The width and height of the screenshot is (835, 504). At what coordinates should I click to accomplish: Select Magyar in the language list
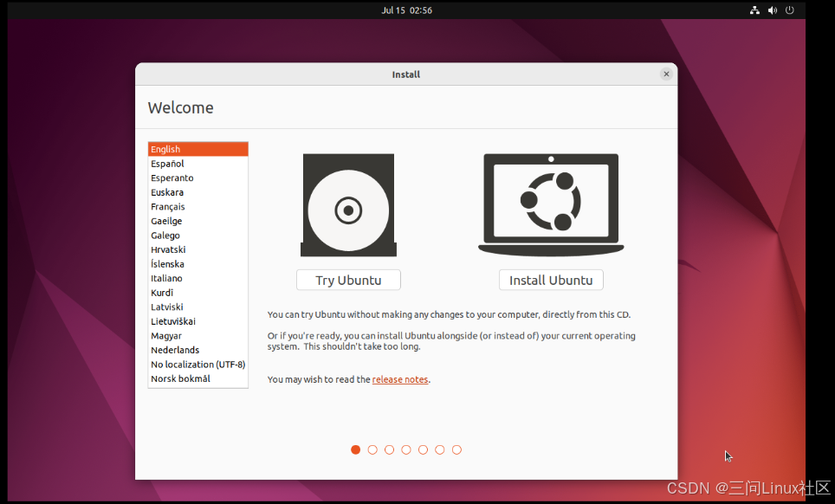pyautogui.click(x=198, y=336)
